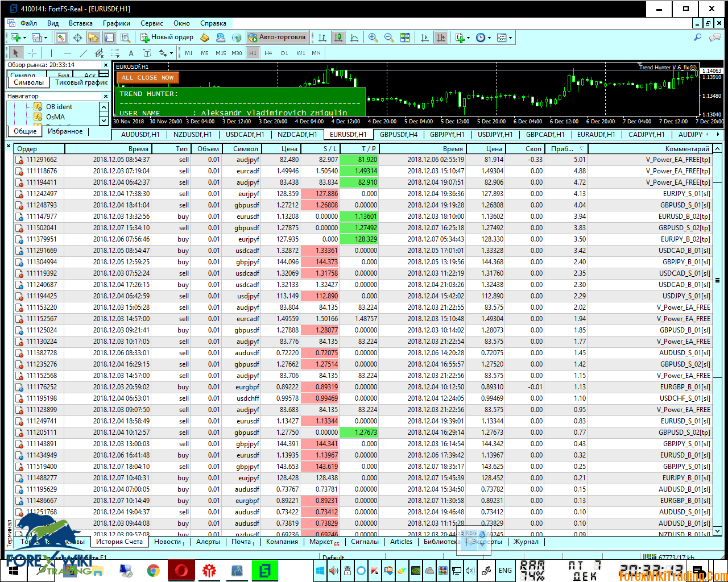
Task: Select the OsMA indicator in Navigator
Action: click(55, 117)
